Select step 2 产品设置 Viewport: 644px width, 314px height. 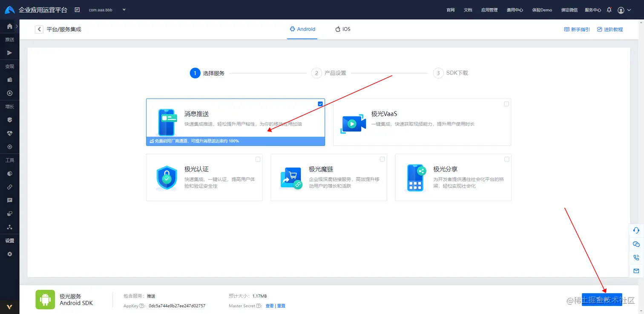tap(329, 73)
